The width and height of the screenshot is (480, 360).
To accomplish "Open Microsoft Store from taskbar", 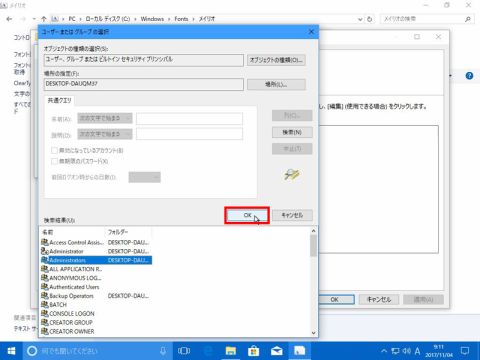I will (254, 351).
